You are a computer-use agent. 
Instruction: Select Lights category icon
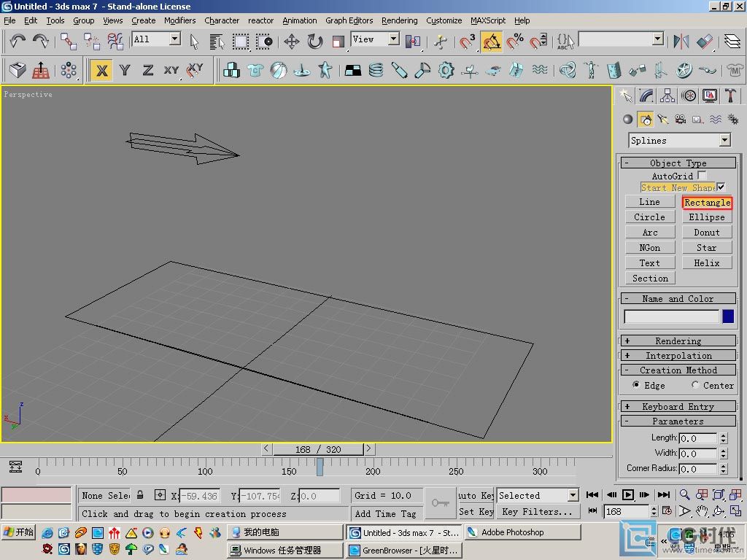(x=662, y=119)
